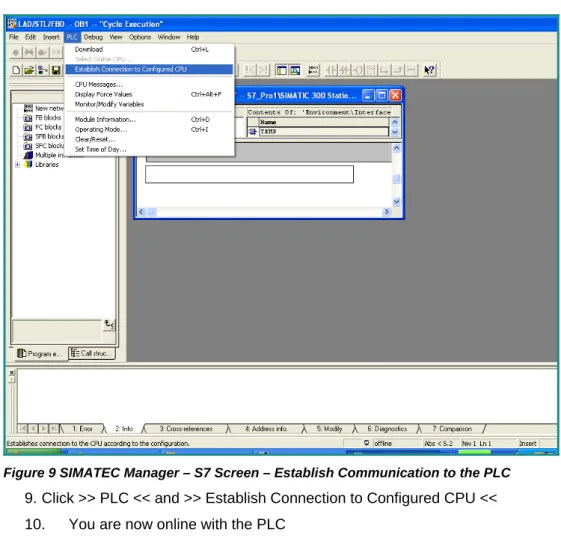Switch to Program elements tab
The image size is (561, 541).
click(x=39, y=354)
